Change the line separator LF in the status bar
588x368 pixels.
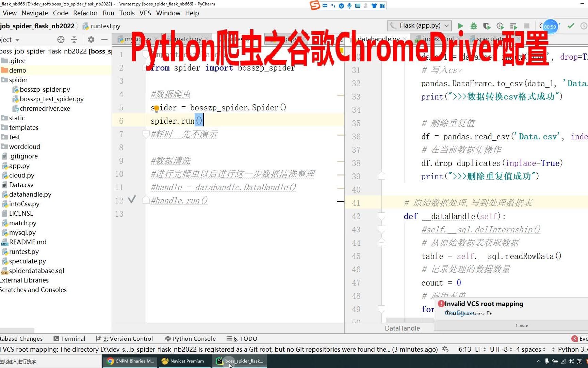tap(480, 349)
